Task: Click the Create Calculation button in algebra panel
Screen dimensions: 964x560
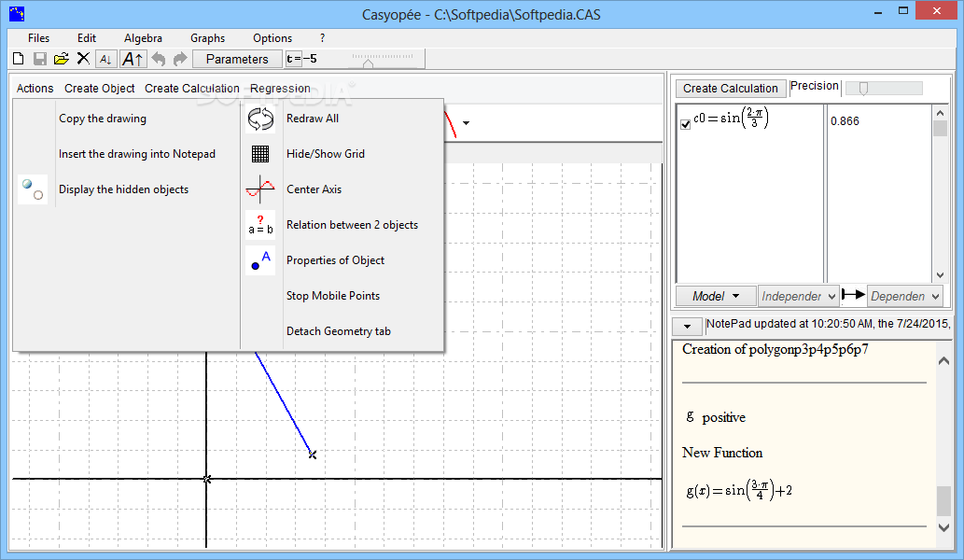Action: click(x=731, y=89)
